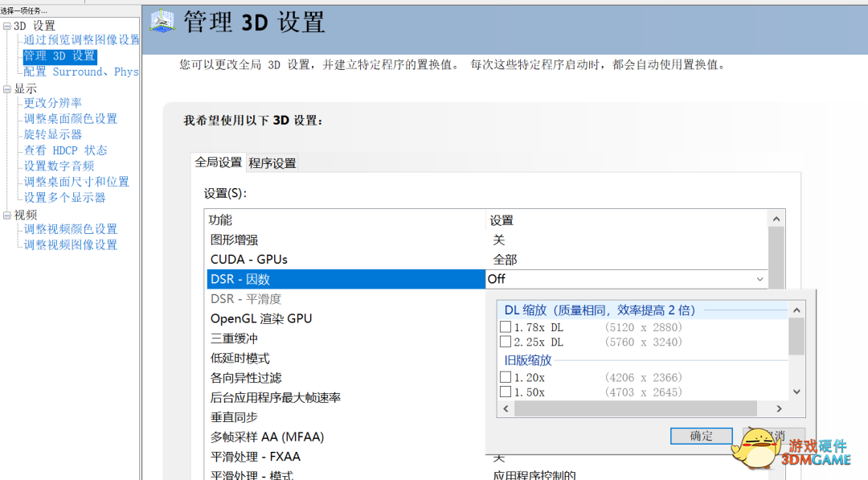Select the 平滑处理 - FXAA row

click(x=346, y=457)
